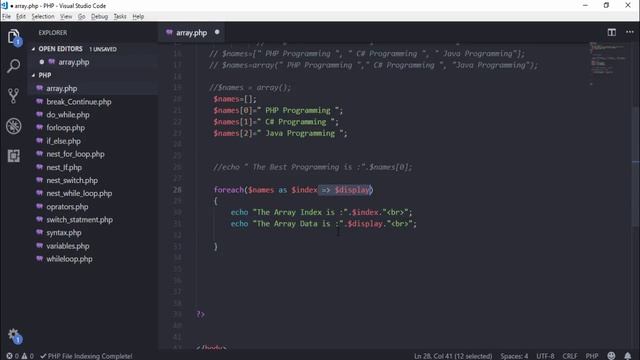
Task: Open the View menu
Action: click(66, 16)
